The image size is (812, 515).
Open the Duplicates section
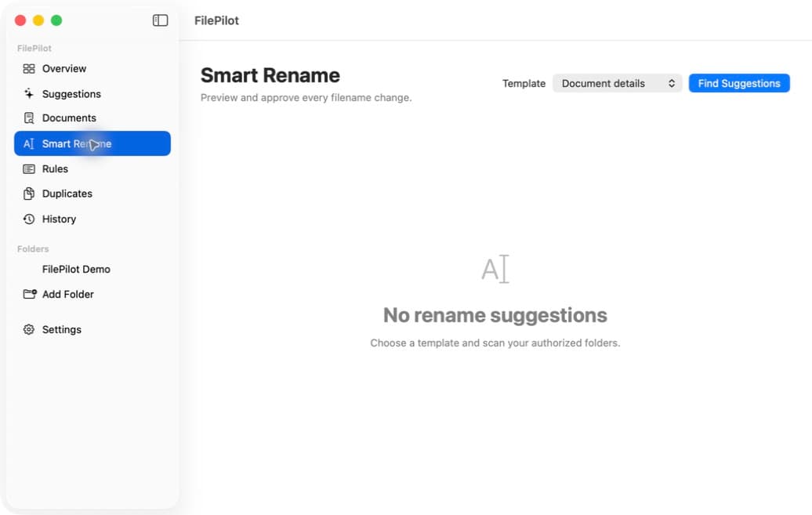(x=92, y=194)
